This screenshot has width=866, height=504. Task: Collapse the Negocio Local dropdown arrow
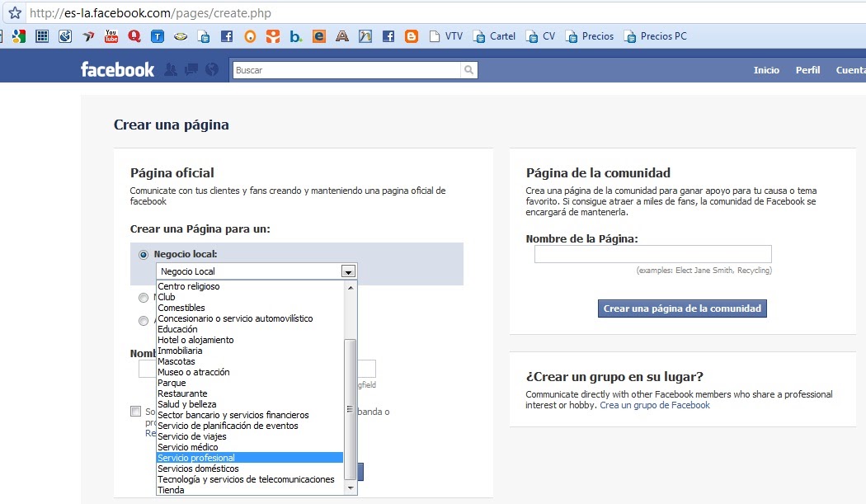pyautogui.click(x=348, y=271)
